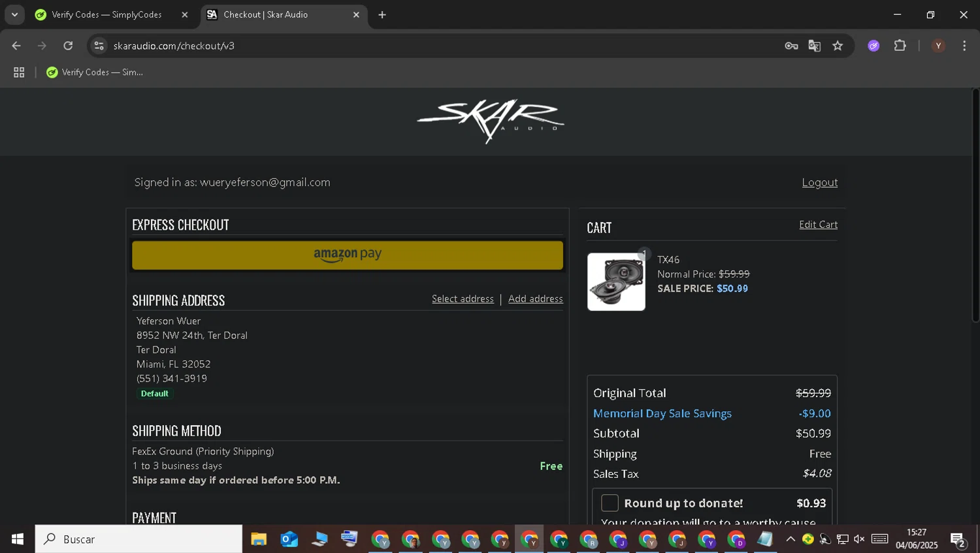Screen dimensions: 980x553
Task: Tick the Round up to donate checkbox
Action: coord(610,503)
